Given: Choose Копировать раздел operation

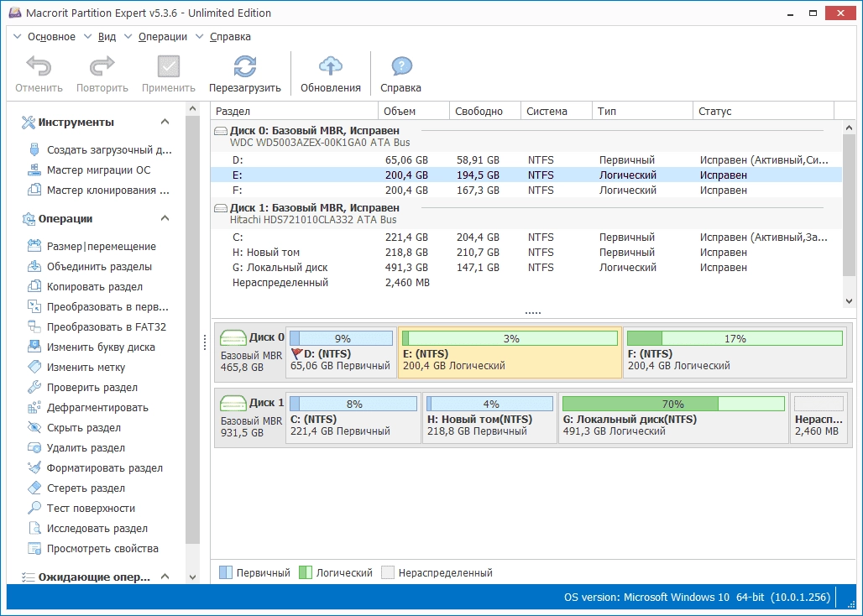Looking at the screenshot, I should point(86,286).
